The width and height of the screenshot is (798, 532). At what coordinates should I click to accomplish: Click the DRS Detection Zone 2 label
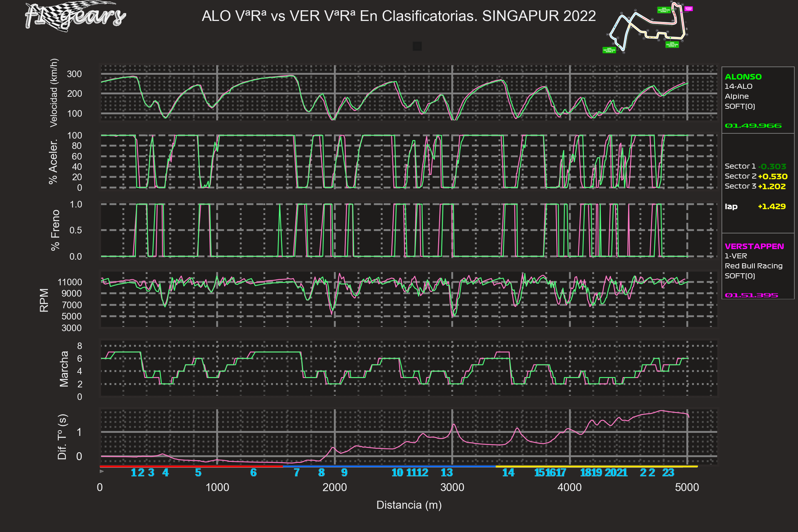(609, 50)
